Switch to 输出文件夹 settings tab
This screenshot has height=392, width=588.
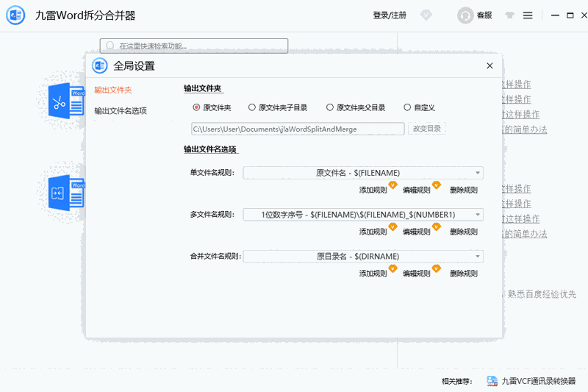click(x=113, y=90)
